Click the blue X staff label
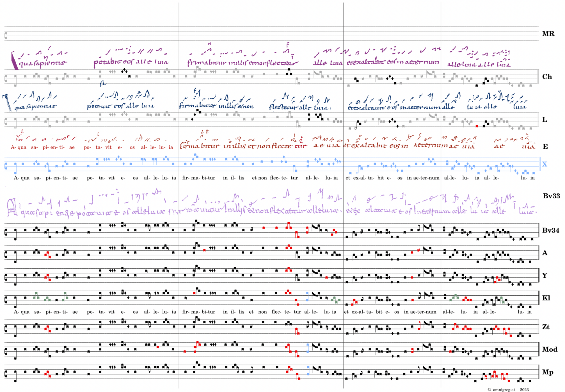Image resolution: width=565 pixels, height=392 pixels. tap(545, 164)
